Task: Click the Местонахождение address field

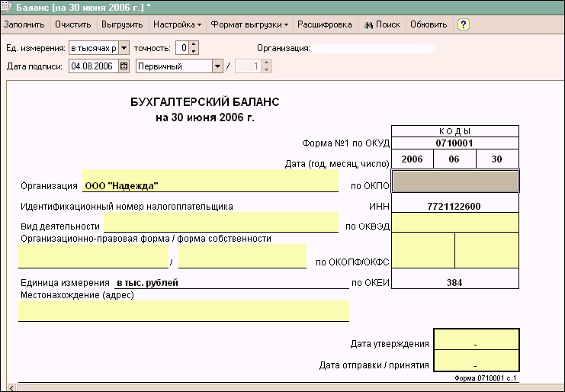Action: [x=183, y=311]
